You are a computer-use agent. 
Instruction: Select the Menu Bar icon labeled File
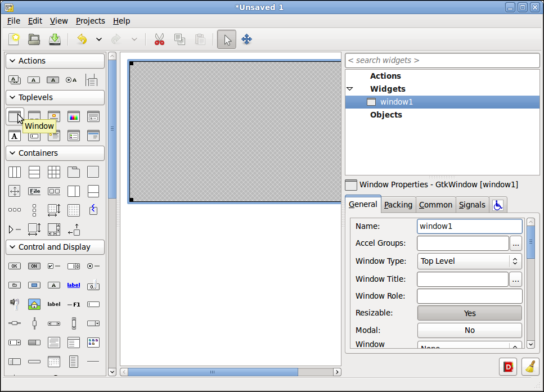tap(34, 191)
